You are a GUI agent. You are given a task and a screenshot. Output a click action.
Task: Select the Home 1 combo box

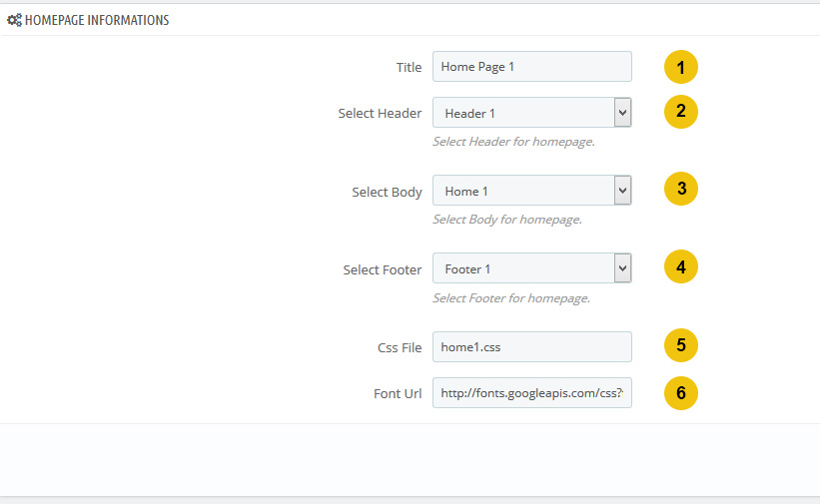(x=531, y=191)
